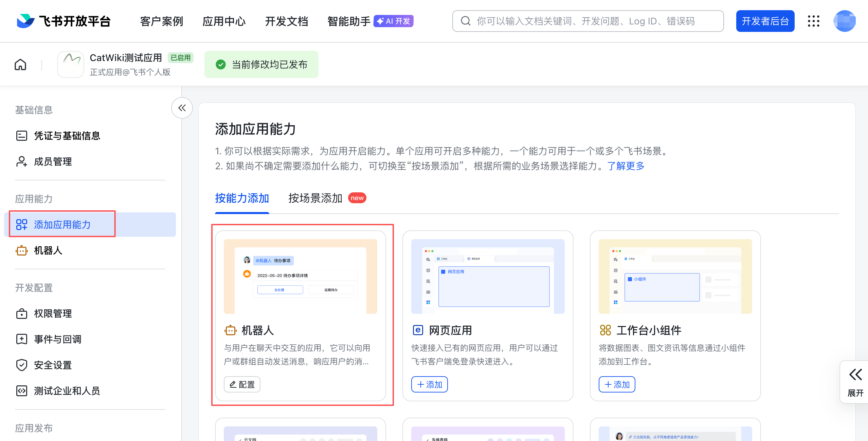Click the home icon near the app name
Screen dimensions: 868x441
[20, 64]
